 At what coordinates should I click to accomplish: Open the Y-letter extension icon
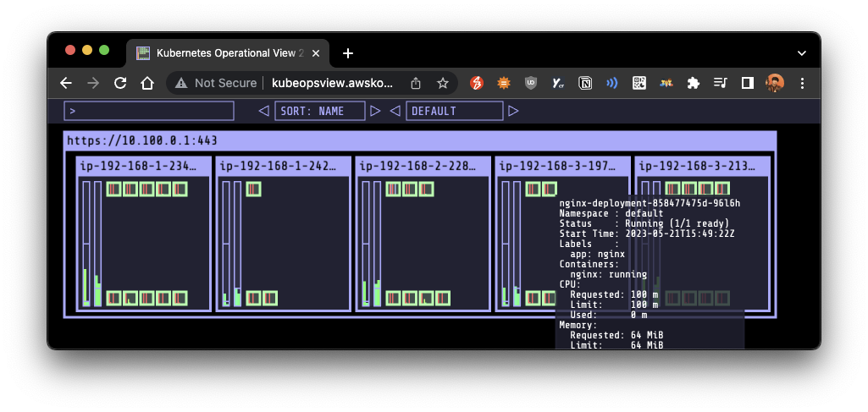(x=557, y=83)
